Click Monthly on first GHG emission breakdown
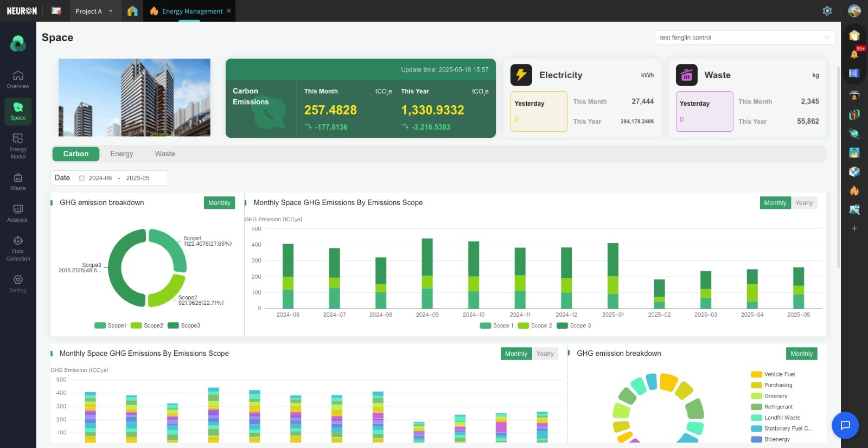The image size is (868, 448). point(220,203)
